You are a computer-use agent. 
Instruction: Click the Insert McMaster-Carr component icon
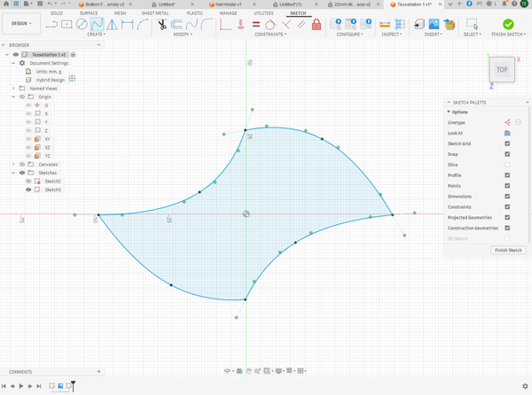click(450, 25)
